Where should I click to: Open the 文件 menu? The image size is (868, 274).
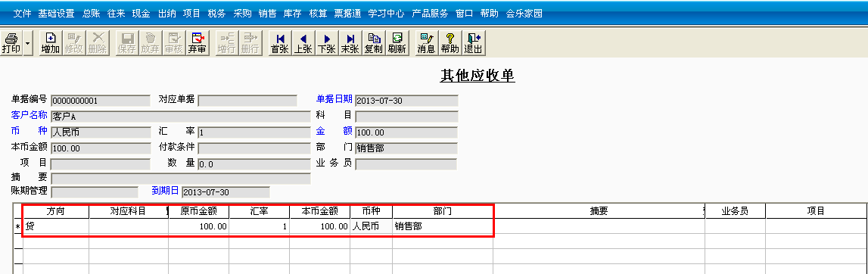[22, 14]
